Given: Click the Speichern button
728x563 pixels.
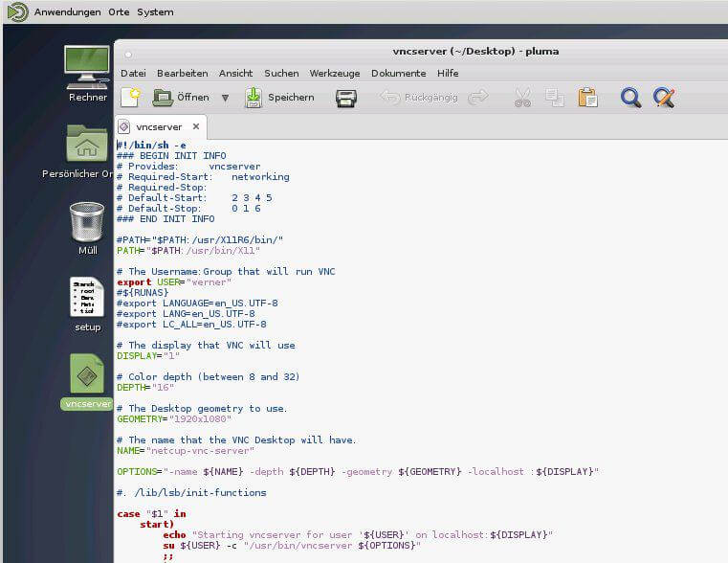Looking at the screenshot, I should click(279, 98).
